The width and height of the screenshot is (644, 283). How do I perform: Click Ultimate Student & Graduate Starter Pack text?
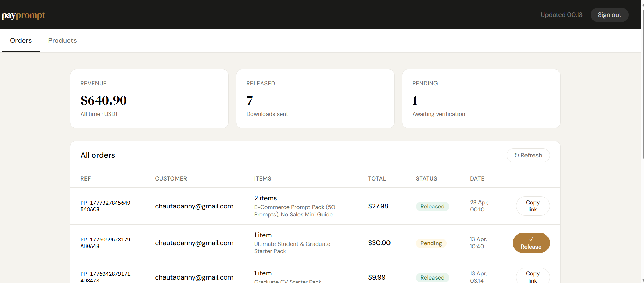click(x=292, y=248)
